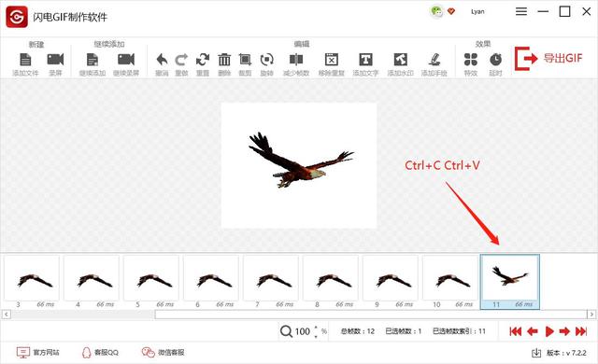Play the animation with red play button
This screenshot has height=364, width=598.
click(549, 331)
